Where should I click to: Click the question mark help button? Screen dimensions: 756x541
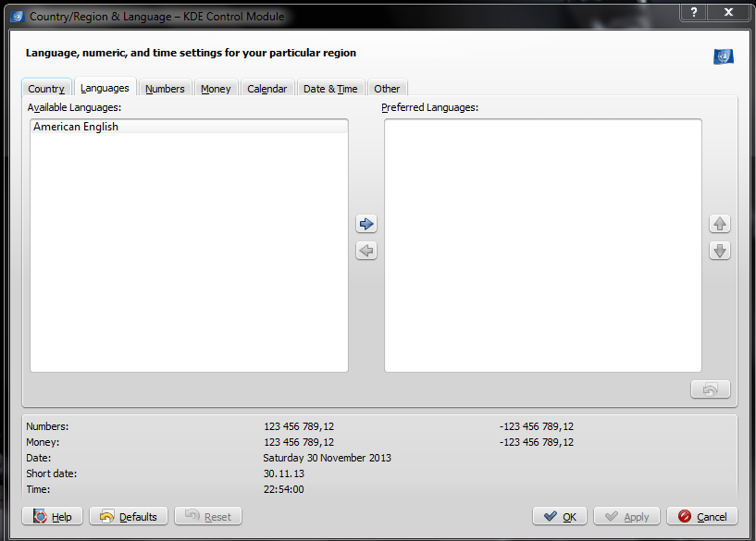click(x=693, y=13)
